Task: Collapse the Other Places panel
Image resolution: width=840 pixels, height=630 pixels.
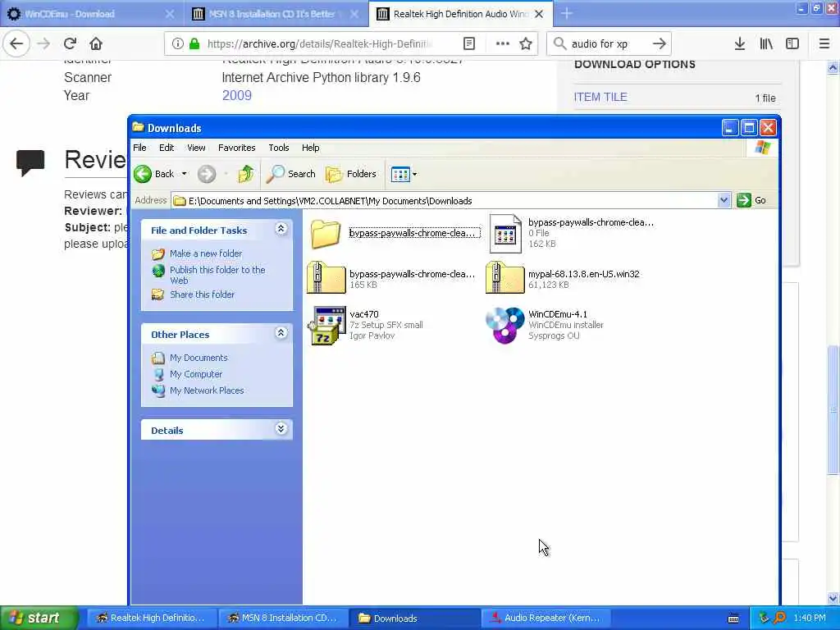Action: click(281, 333)
